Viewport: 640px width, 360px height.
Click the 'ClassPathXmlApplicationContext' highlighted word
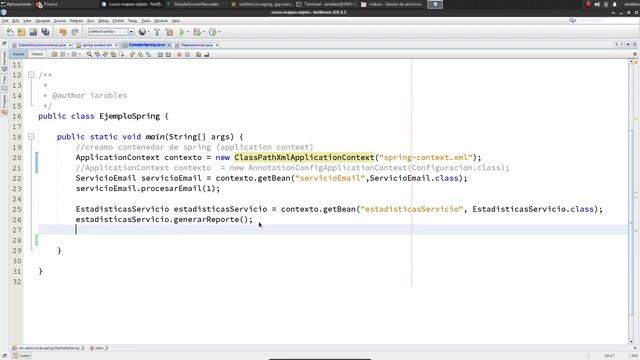coord(304,157)
